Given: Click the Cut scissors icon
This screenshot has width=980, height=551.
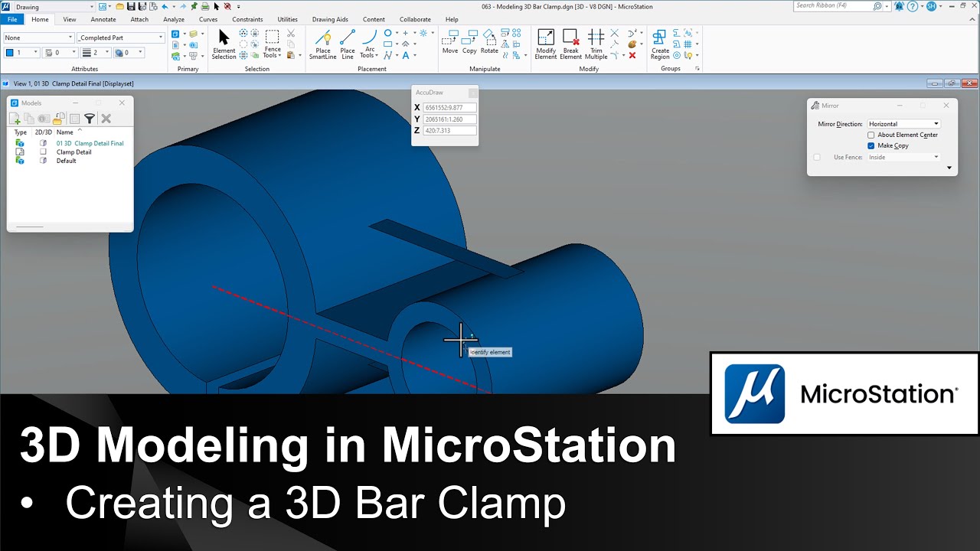Looking at the screenshot, I should click(x=291, y=34).
